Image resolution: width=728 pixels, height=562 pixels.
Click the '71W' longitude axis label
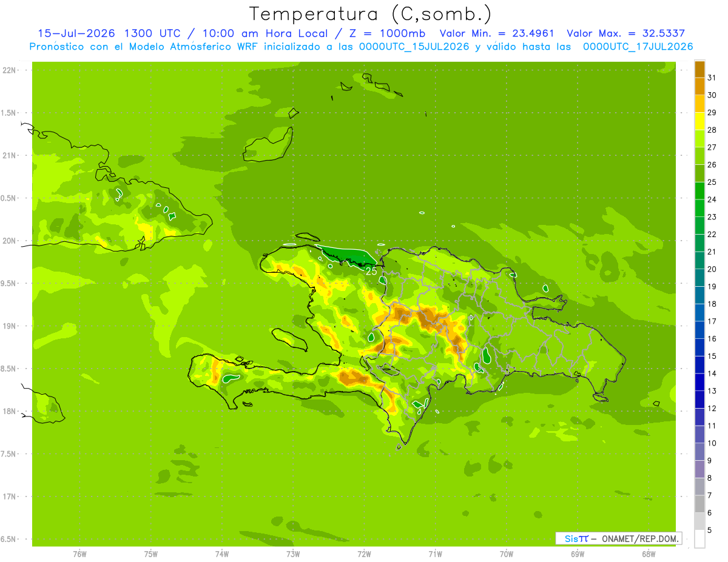pyautogui.click(x=435, y=554)
